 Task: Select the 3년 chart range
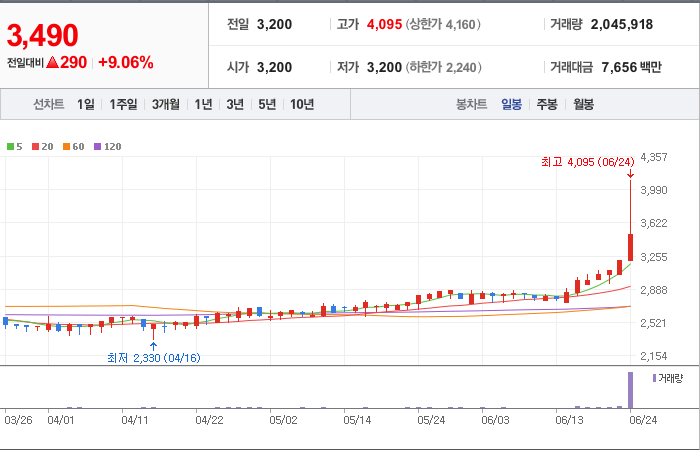point(235,104)
